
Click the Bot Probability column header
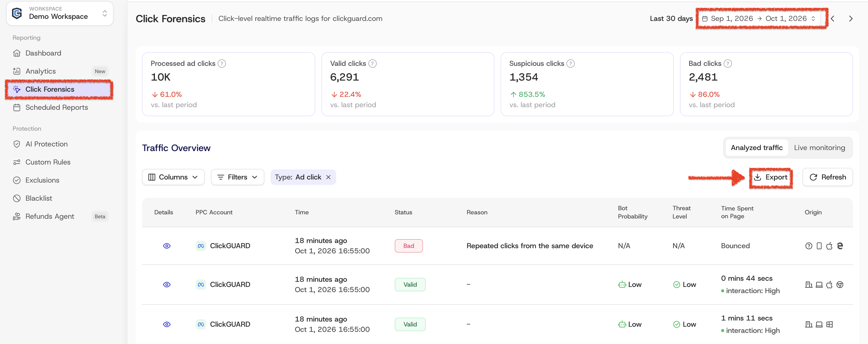pos(633,212)
